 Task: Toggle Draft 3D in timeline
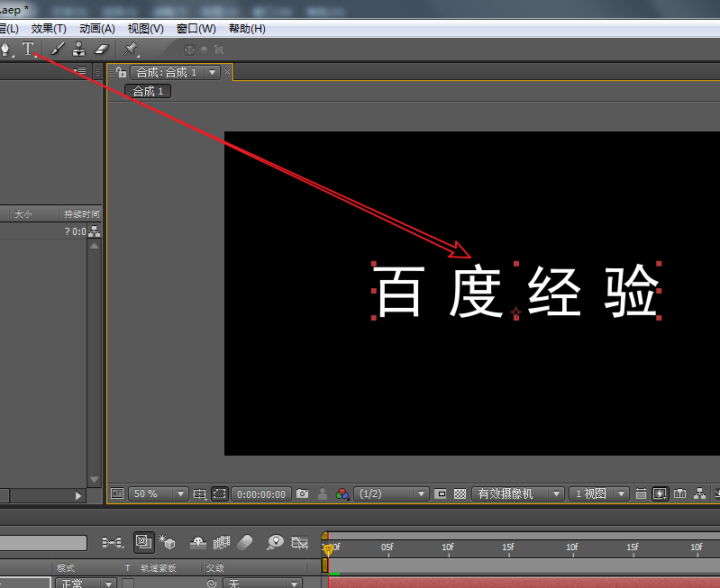coord(167,542)
